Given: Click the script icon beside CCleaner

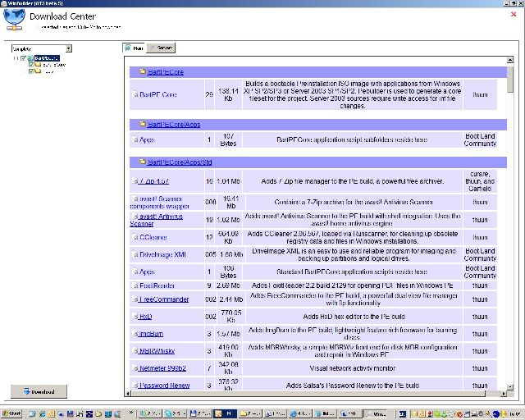Looking at the screenshot, I should point(135,237).
